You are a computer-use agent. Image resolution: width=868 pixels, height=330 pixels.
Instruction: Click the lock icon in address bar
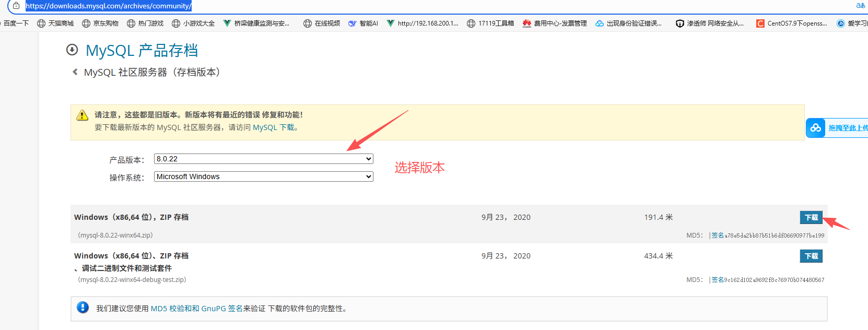pos(16,6)
